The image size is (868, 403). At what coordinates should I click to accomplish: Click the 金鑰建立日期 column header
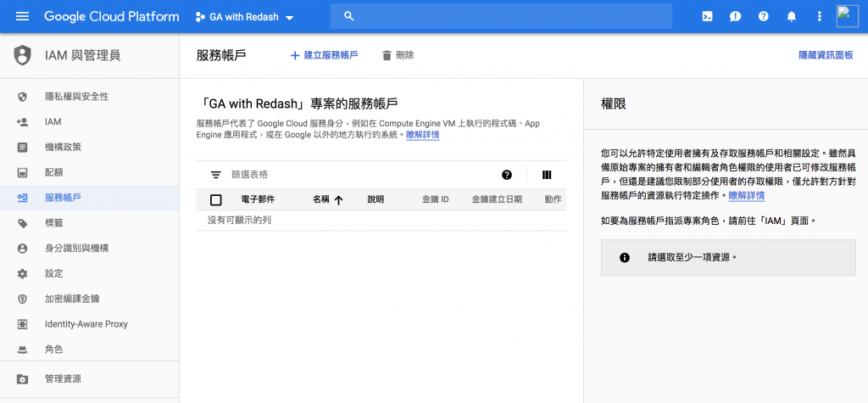click(497, 199)
